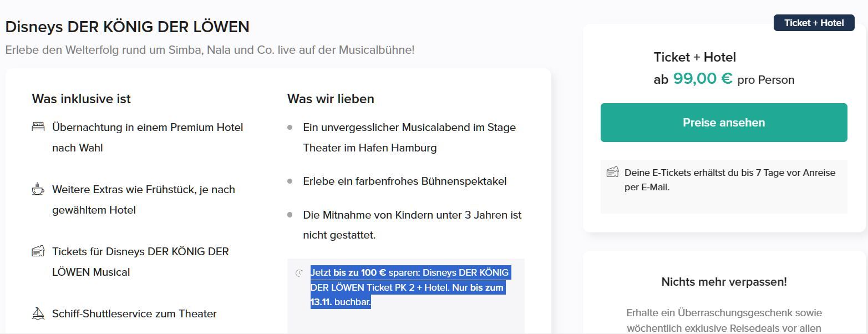Image resolution: width=868 pixels, height=334 pixels.
Task: Click the bullet about Stage Theater im Hafen Hamburg
Action: pyautogui.click(x=409, y=138)
